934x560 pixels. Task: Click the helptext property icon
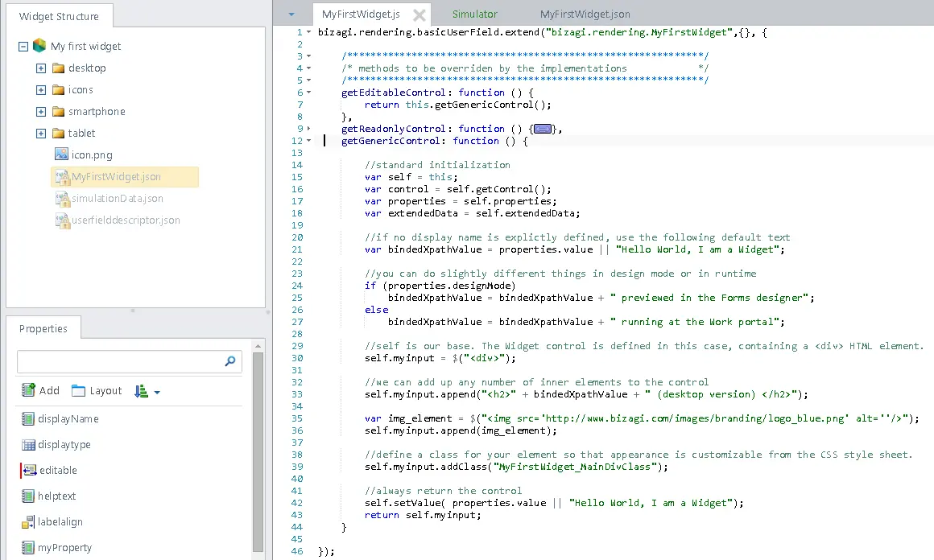[27, 496]
